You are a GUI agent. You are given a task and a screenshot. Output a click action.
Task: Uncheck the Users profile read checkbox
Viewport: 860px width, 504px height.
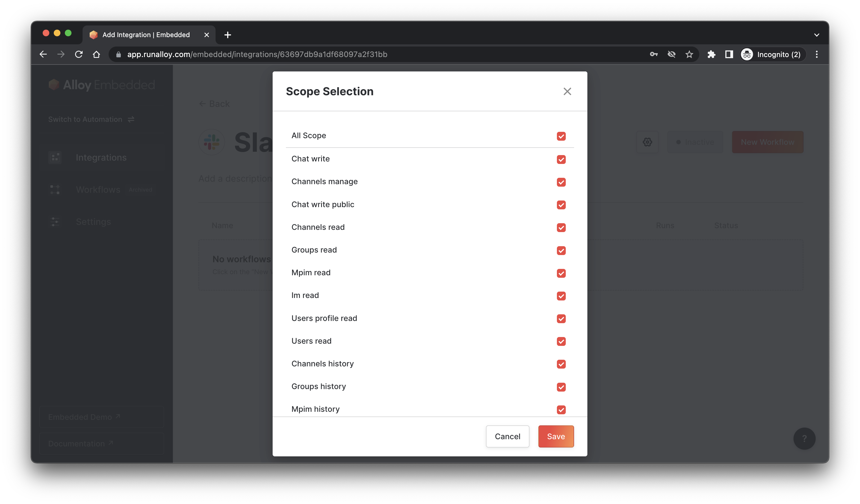(561, 318)
